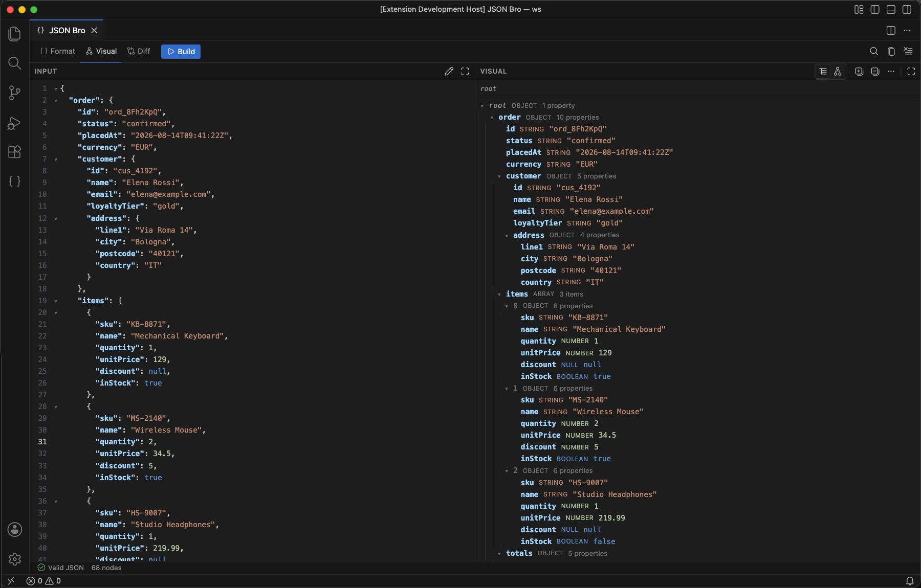
Task: Click errors and warnings status indicator
Action: [x=43, y=581]
